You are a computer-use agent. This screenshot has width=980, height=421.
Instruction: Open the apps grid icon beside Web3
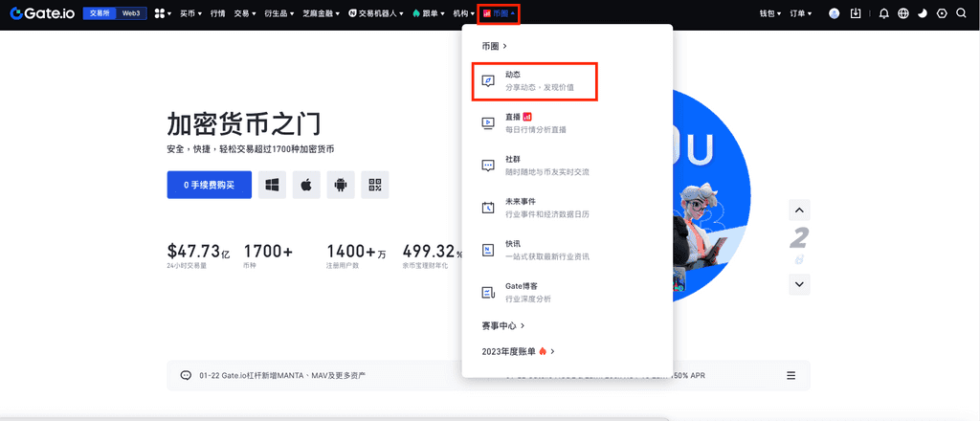pyautogui.click(x=160, y=13)
